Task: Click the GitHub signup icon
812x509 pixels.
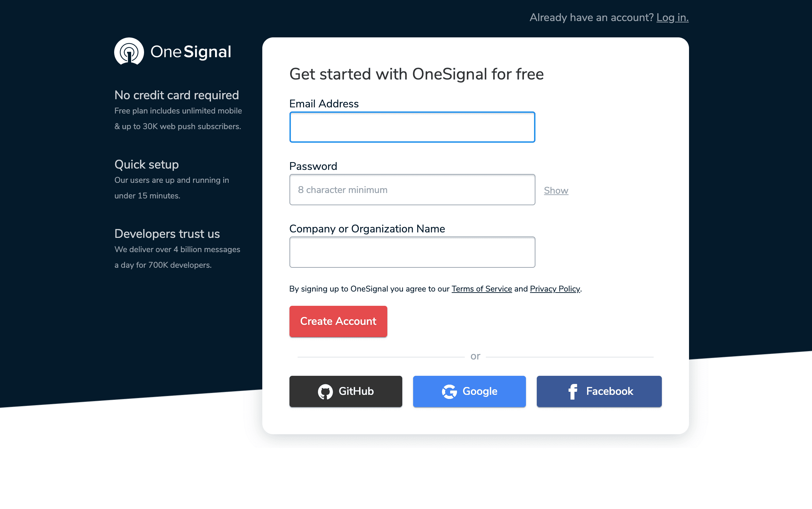Action: tap(325, 391)
